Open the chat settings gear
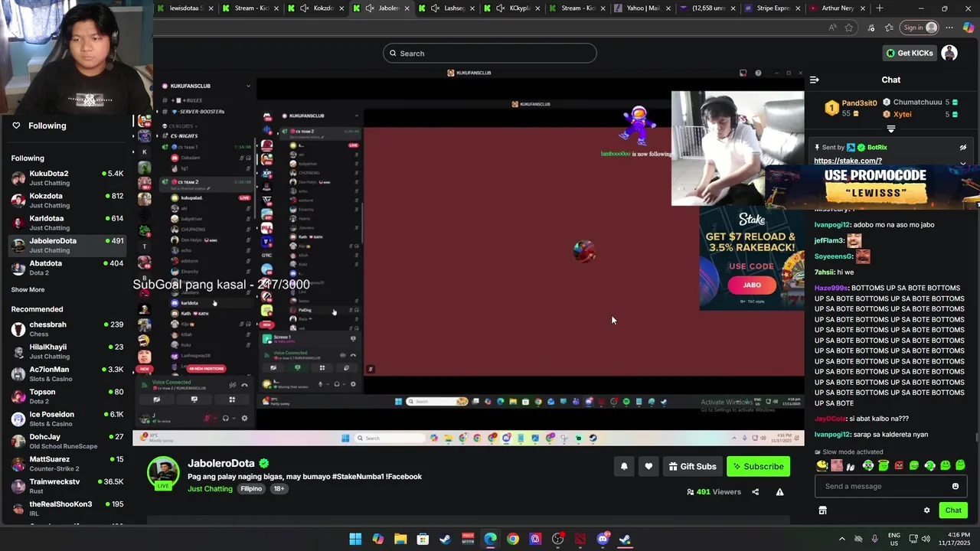This screenshot has width=980, height=551. 926,510
